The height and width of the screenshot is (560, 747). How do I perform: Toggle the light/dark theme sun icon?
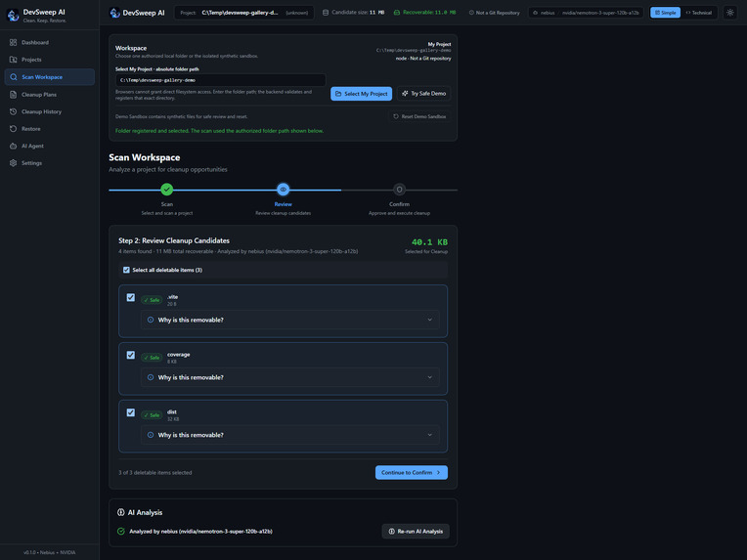(x=729, y=13)
